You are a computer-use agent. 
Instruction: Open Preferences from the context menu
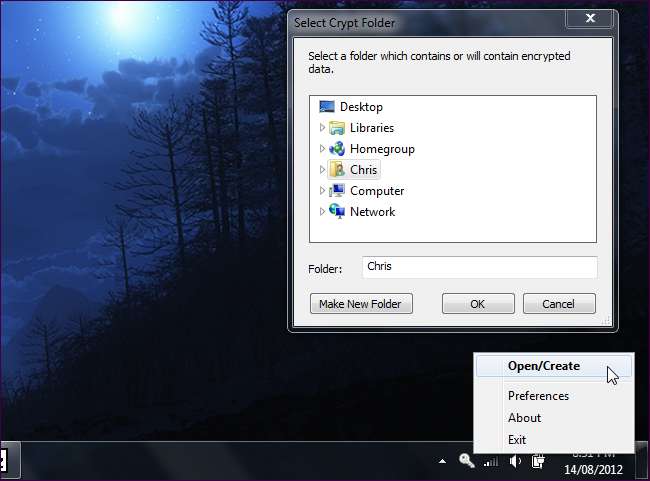point(538,396)
